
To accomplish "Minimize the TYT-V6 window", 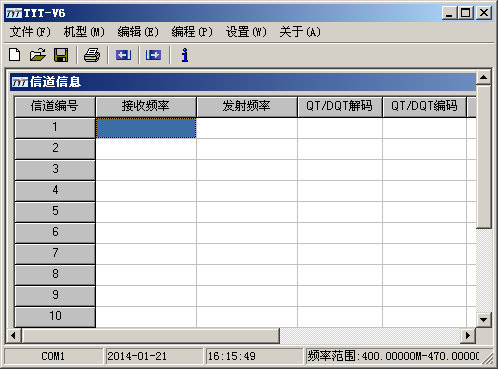I will [449, 13].
